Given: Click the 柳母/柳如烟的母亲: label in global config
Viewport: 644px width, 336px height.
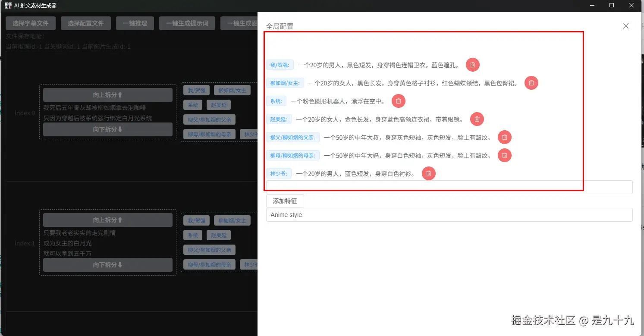Looking at the screenshot, I should pos(293,155).
